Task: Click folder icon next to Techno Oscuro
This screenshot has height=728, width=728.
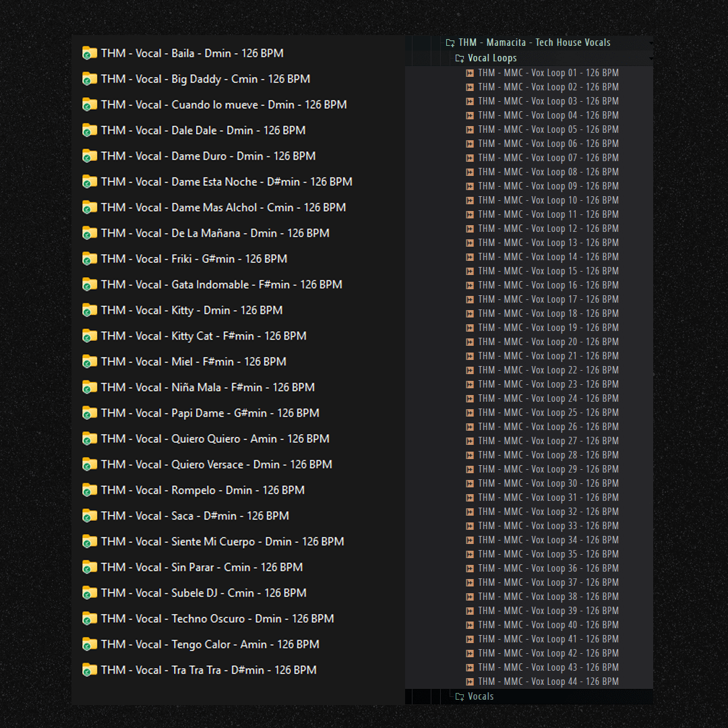Action: coord(90,619)
